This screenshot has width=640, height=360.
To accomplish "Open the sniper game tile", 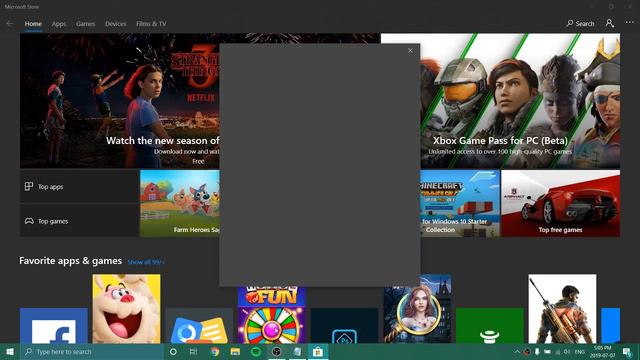I will click(x=562, y=309).
